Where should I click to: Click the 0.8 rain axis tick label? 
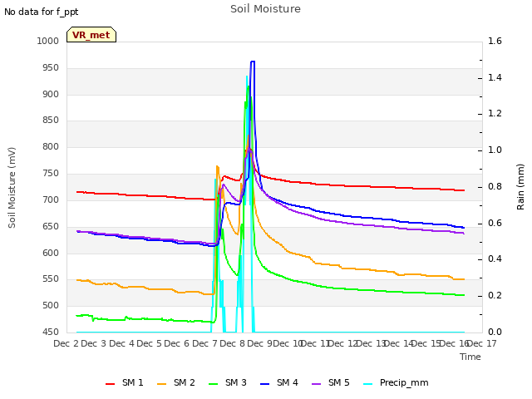495,186
